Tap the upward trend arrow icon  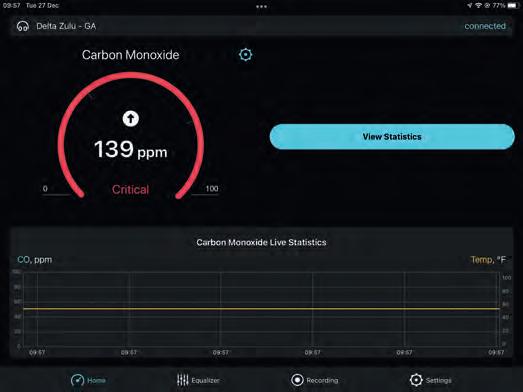click(130, 118)
